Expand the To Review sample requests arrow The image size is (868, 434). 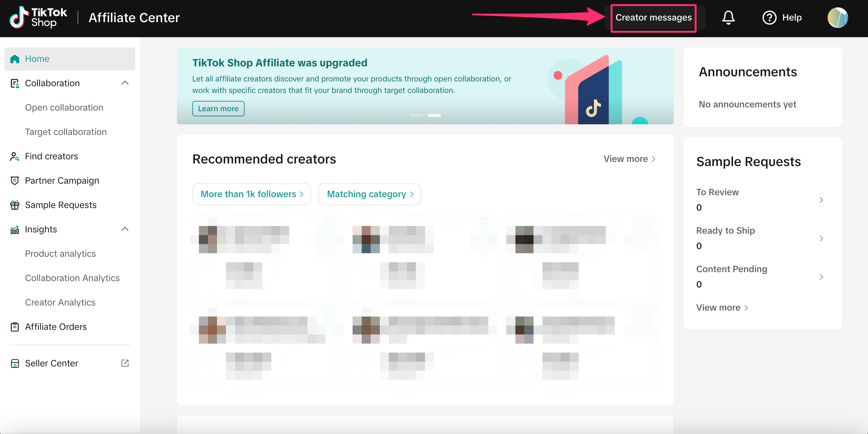(821, 200)
